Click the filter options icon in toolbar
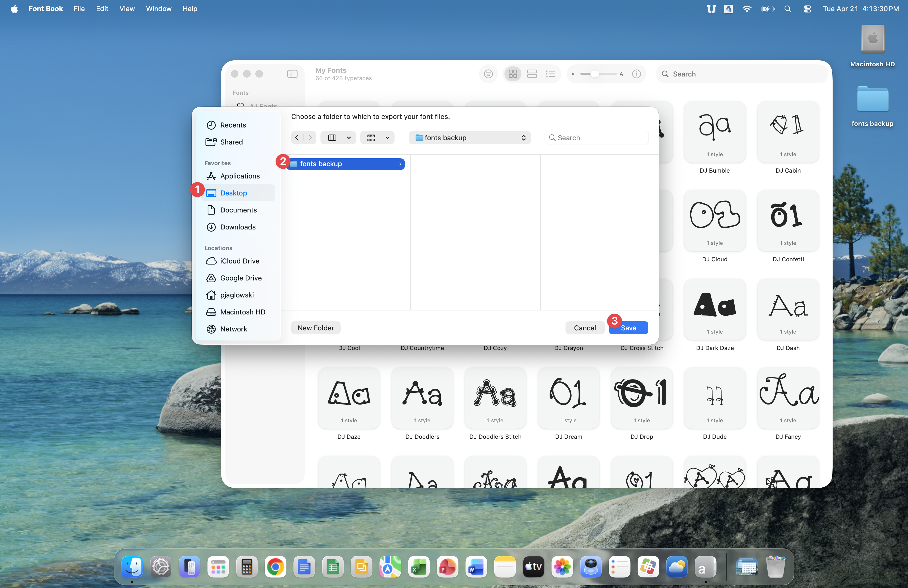The image size is (908, 588). point(488,74)
